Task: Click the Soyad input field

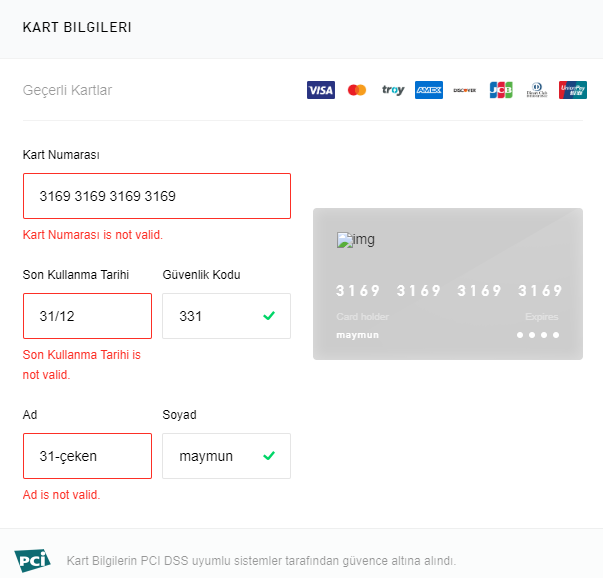Action: coord(212,456)
